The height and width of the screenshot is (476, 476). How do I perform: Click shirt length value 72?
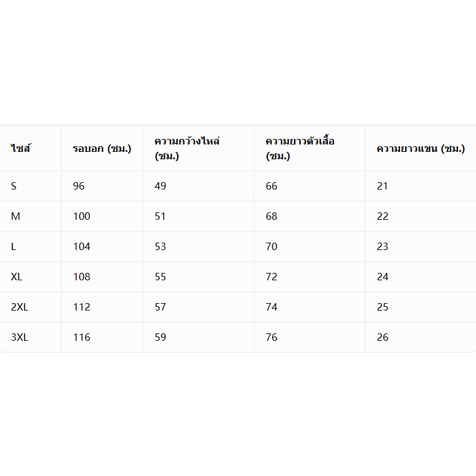pyautogui.click(x=272, y=277)
